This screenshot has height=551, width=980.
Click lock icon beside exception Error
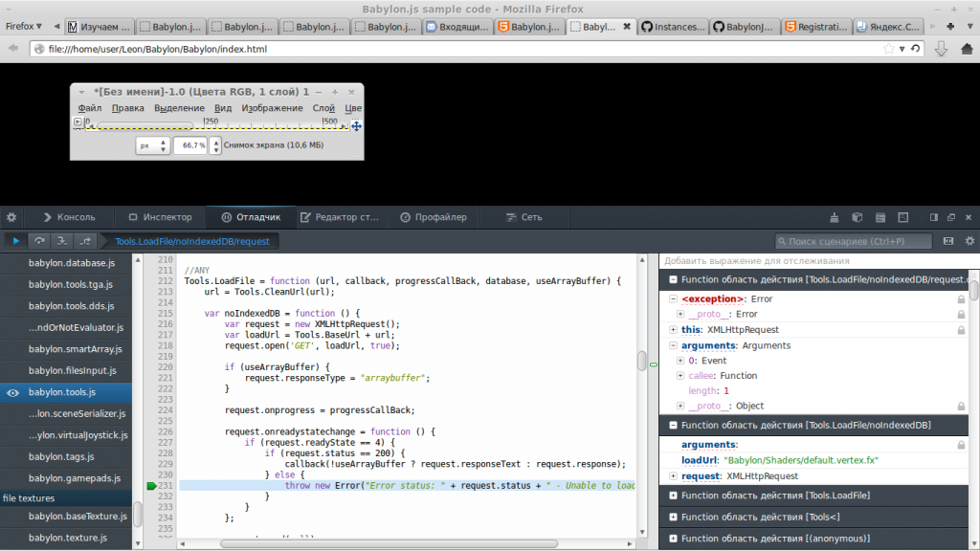[961, 299]
